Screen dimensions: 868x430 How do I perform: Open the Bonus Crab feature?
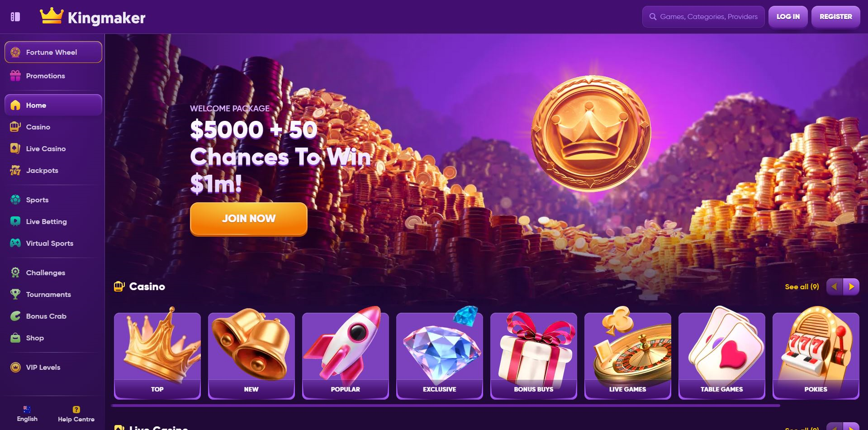[53, 316]
